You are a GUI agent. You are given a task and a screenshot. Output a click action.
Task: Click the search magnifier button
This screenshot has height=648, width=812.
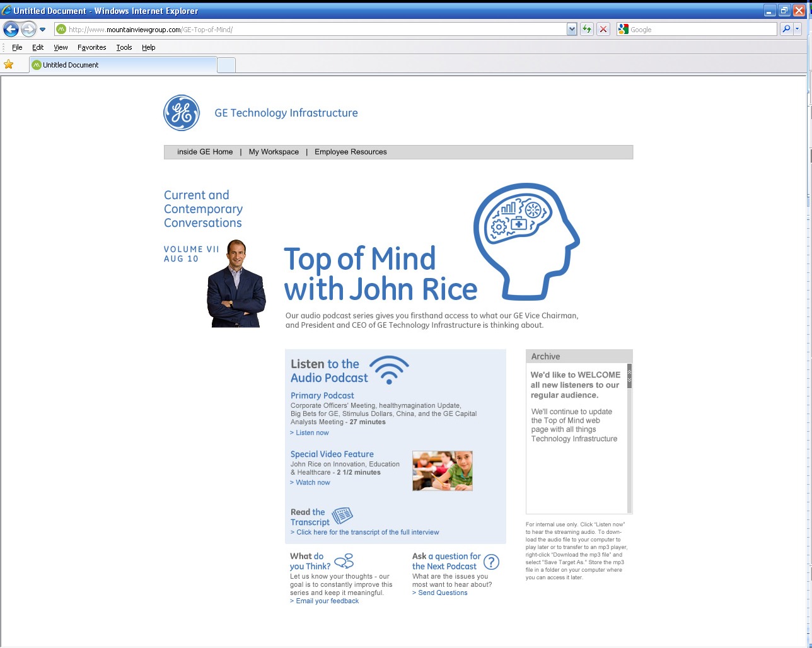[x=786, y=29]
